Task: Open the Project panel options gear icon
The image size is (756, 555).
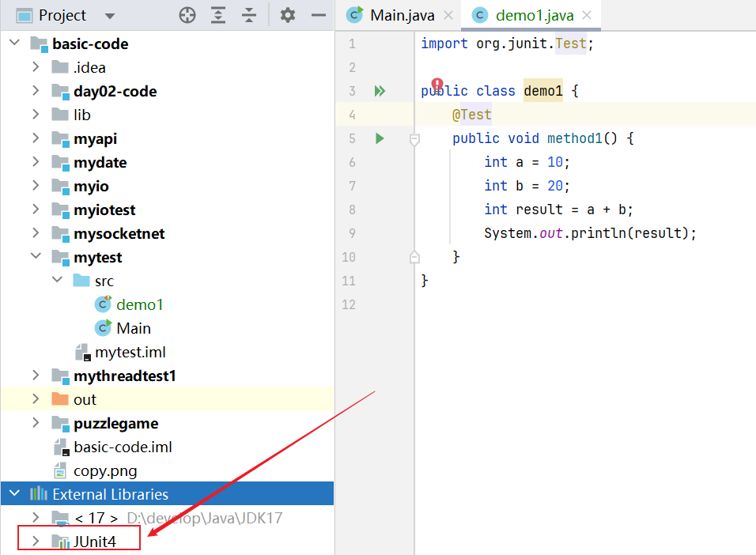Action: [287, 14]
